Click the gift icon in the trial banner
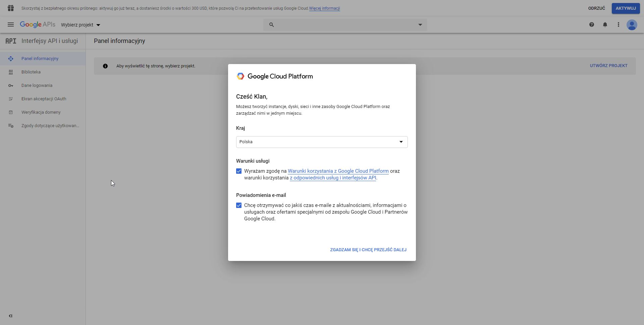 click(x=11, y=8)
